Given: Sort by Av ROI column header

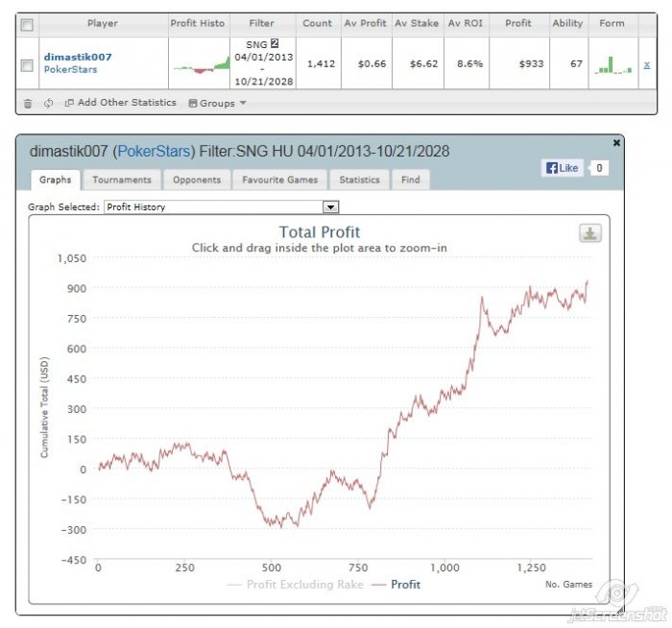Looking at the screenshot, I should 466,24.
